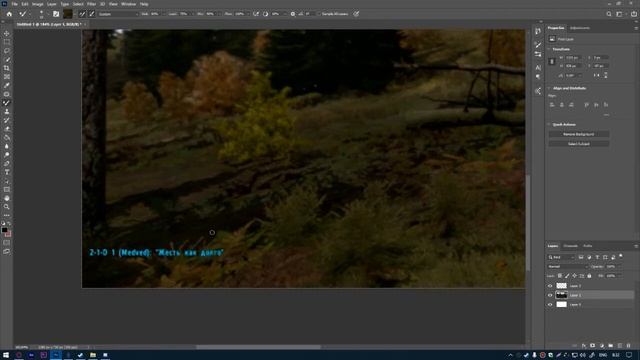Click current brush load color swatch
This screenshot has width=640, height=360.
coord(68,14)
